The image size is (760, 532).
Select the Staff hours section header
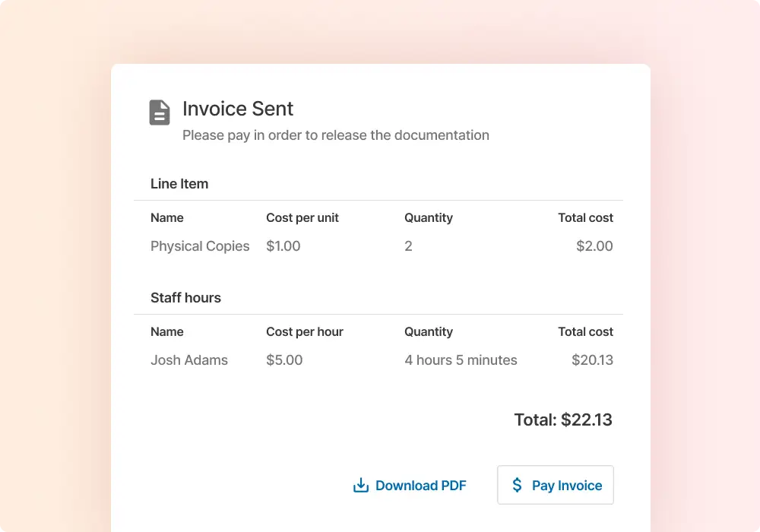pyautogui.click(x=185, y=298)
